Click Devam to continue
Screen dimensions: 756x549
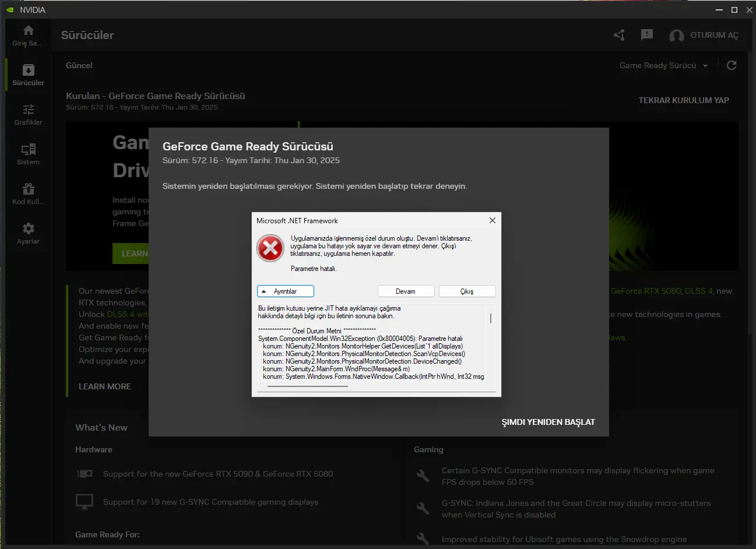(406, 291)
